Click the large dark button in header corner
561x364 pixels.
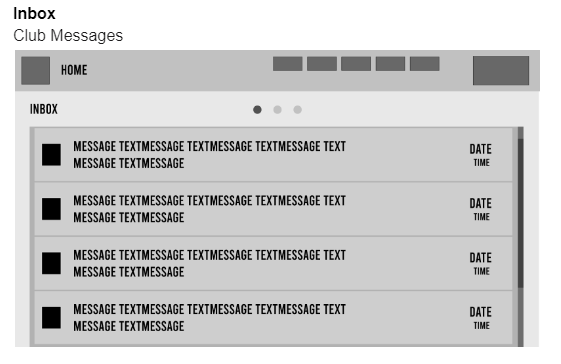(x=501, y=71)
